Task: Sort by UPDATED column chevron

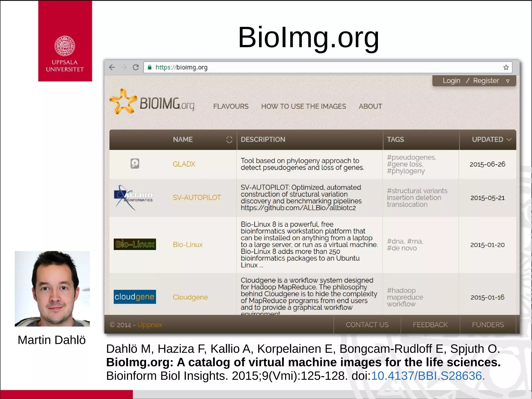Action: 509,140
